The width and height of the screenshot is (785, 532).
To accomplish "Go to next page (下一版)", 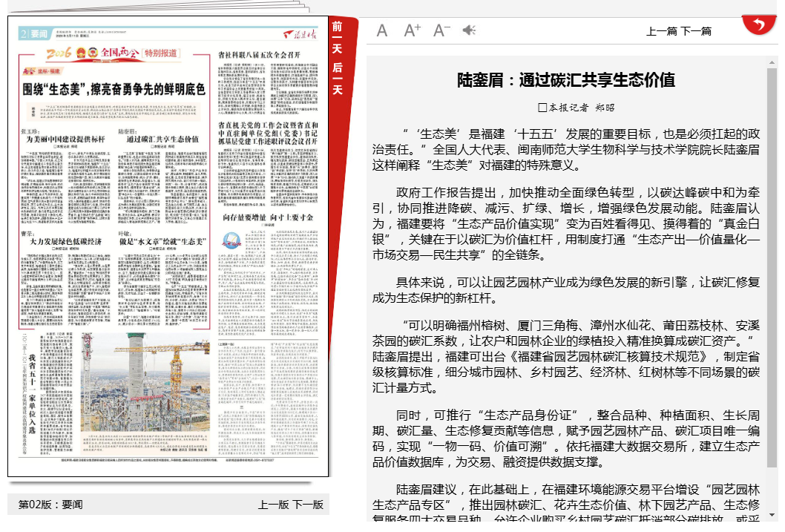I will coord(308,505).
